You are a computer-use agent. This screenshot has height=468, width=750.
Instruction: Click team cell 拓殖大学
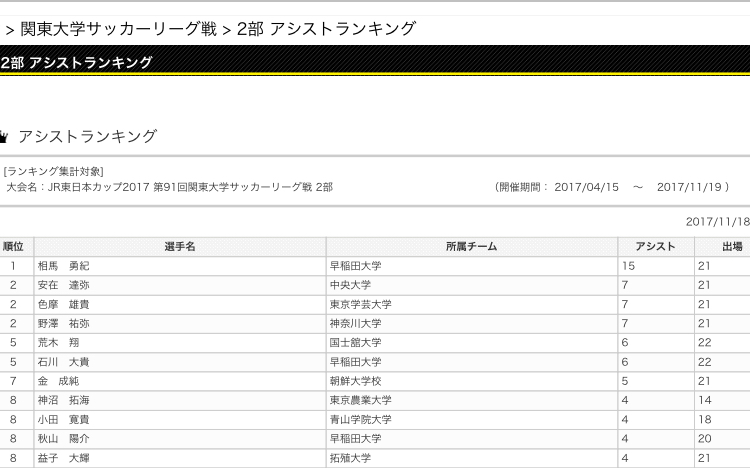pyautogui.click(x=350, y=458)
